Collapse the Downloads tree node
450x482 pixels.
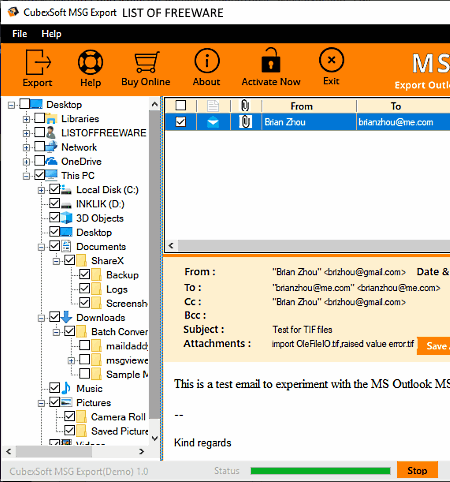tap(41, 318)
